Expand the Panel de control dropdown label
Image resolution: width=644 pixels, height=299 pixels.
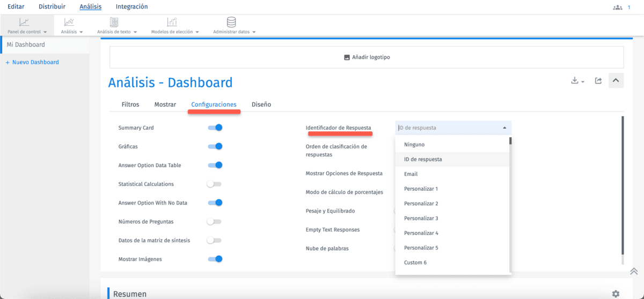tap(27, 32)
